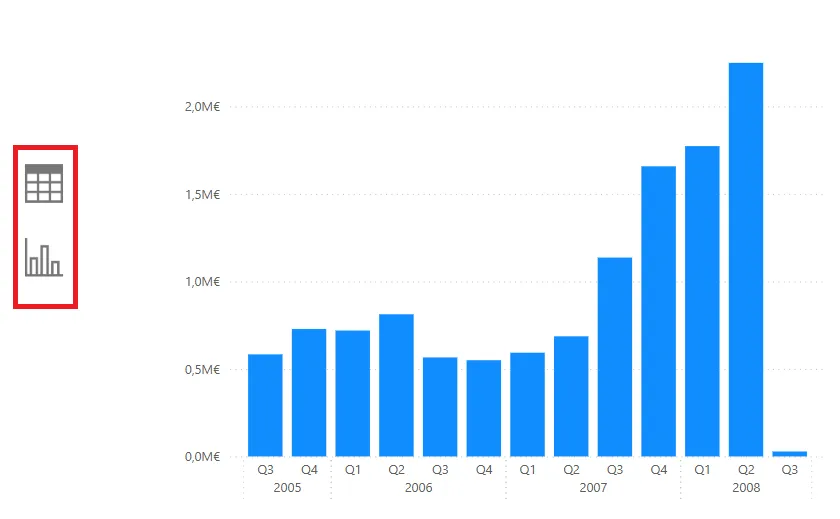Pick the Q1 2007 bar
The width and height of the screenshot is (840, 519).
click(x=527, y=404)
